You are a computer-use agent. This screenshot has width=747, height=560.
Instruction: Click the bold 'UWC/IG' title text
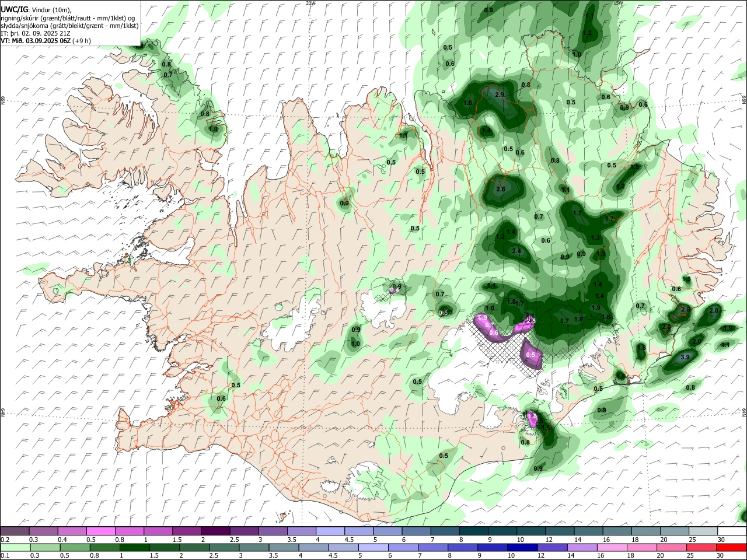pyautogui.click(x=14, y=10)
